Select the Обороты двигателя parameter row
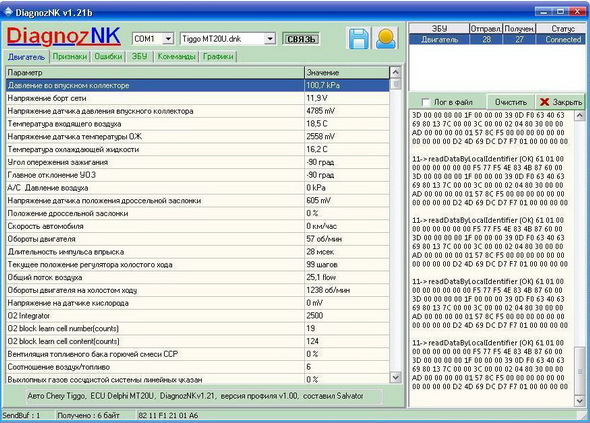590x423 pixels. coord(198,239)
